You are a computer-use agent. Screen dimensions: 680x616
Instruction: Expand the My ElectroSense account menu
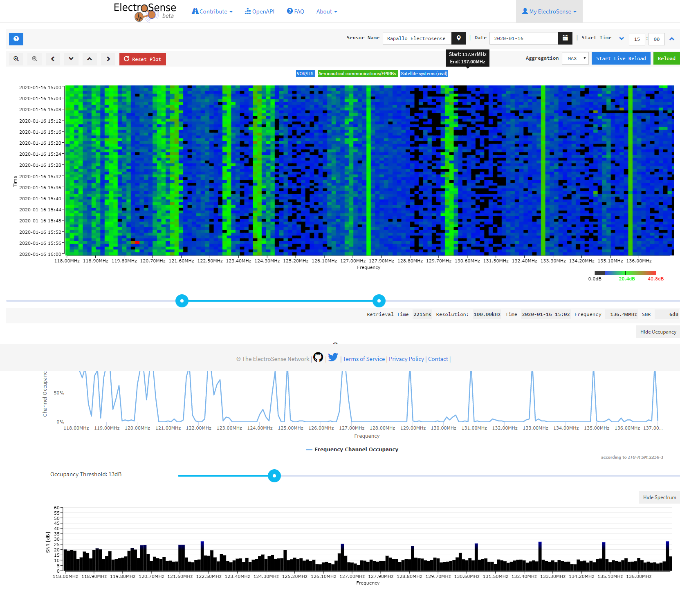point(549,11)
